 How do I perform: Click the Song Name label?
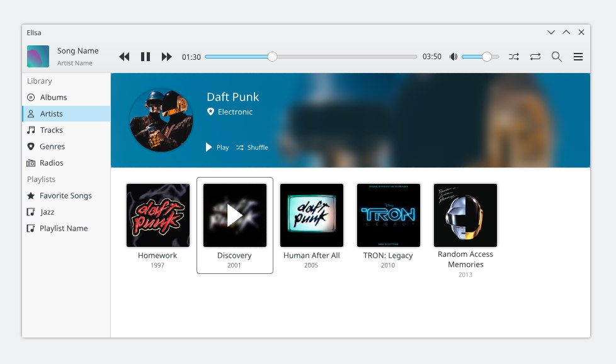click(x=77, y=50)
